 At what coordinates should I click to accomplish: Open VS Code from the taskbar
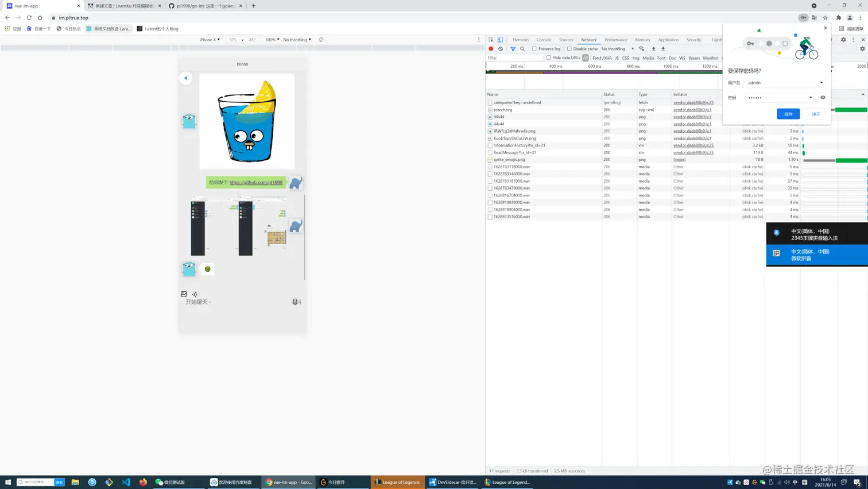coord(126,482)
